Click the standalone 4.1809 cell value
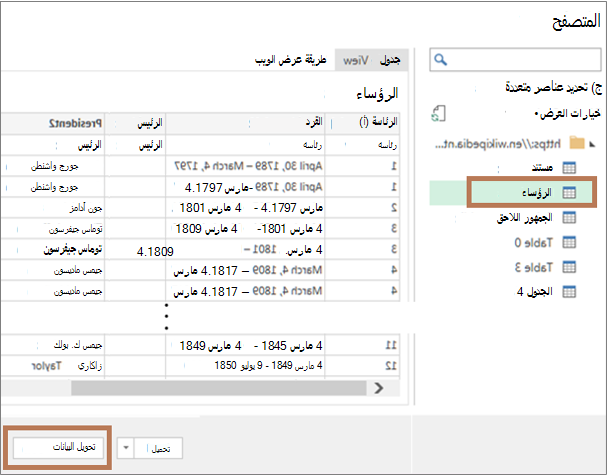Screen dimensions: 607x475 point(155,252)
